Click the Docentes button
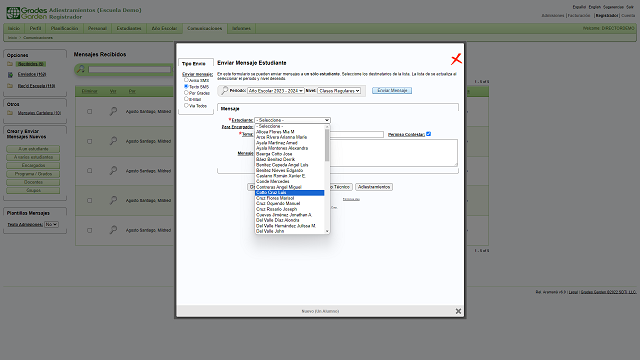This screenshot has width=640, height=360. [33, 182]
